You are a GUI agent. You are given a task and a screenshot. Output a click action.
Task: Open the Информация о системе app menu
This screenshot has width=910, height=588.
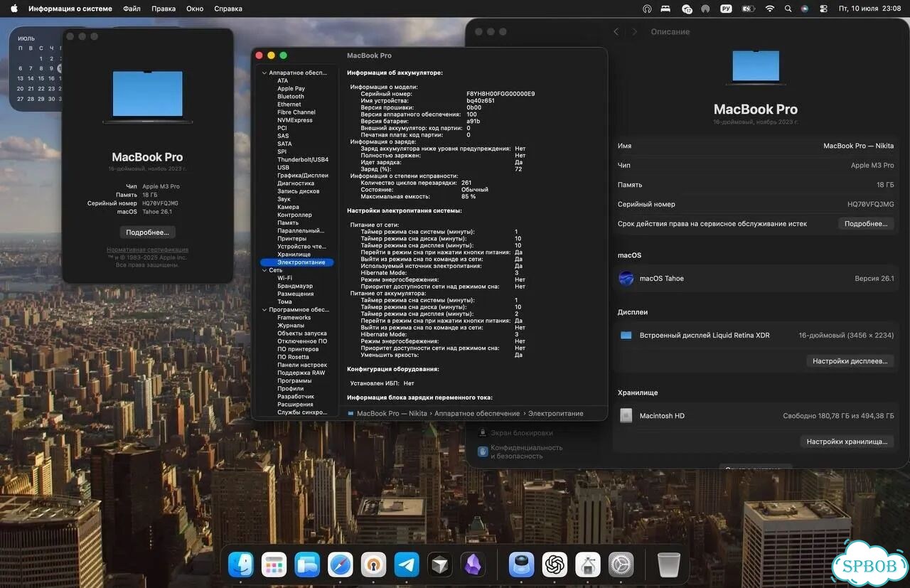70,9
